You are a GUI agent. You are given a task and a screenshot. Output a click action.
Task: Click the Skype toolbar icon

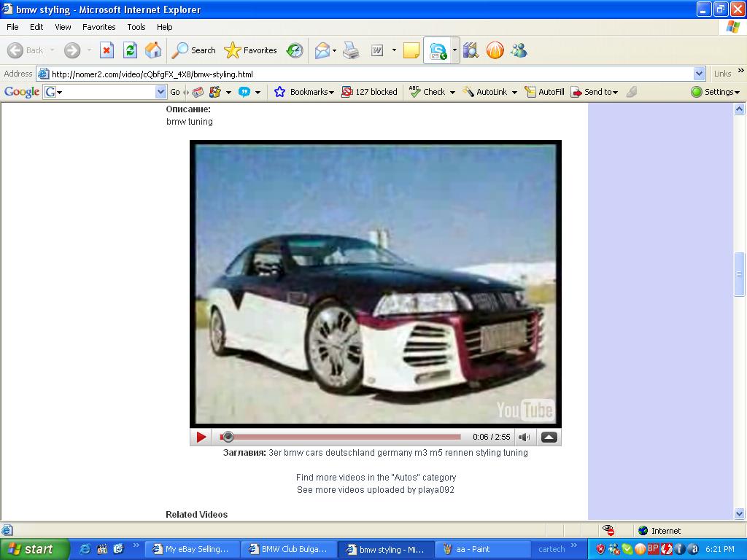pyautogui.click(x=438, y=50)
